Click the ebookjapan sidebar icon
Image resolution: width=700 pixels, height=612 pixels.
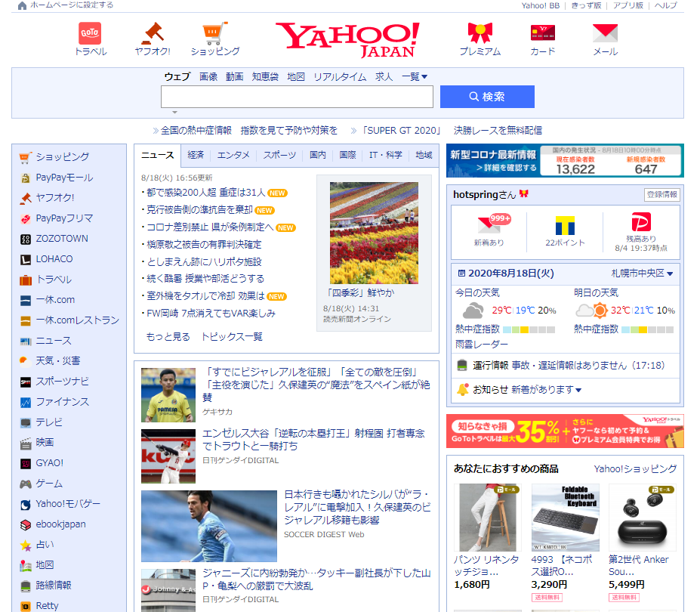tap(26, 524)
